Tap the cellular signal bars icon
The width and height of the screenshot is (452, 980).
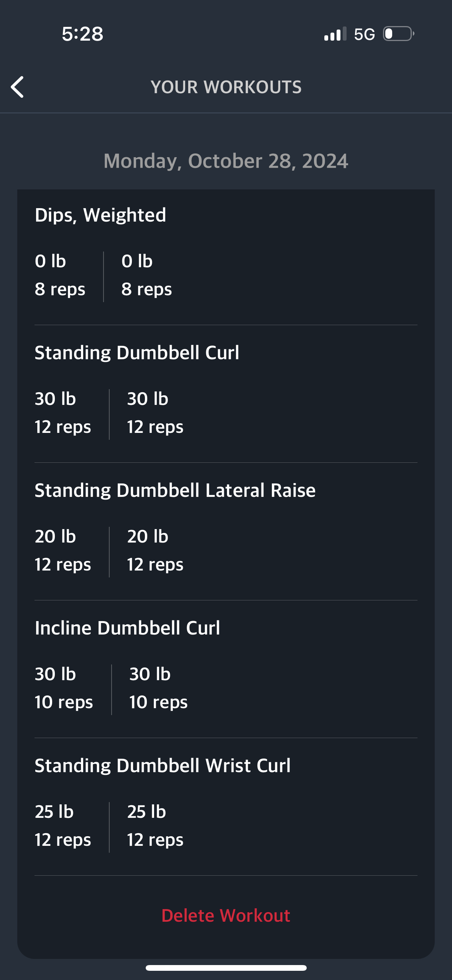(335, 34)
